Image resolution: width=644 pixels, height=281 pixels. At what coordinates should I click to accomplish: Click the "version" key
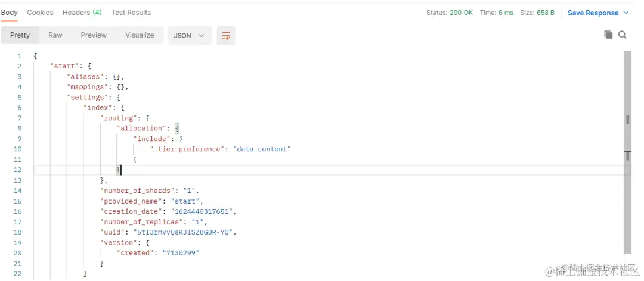[119, 243]
